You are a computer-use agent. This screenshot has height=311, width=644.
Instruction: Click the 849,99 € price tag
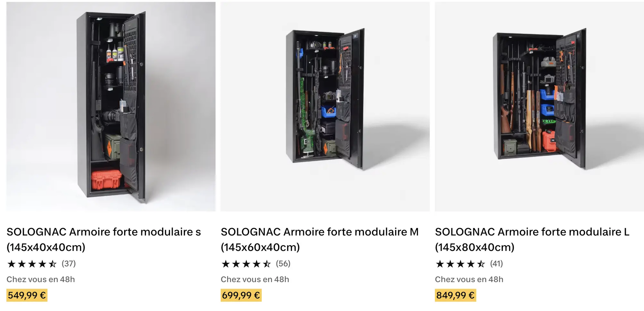click(455, 296)
